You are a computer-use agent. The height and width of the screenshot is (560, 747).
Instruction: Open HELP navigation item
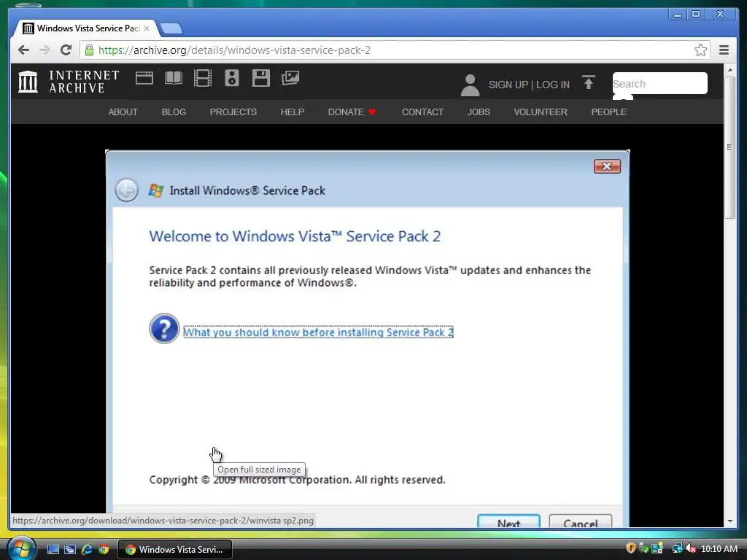pos(292,112)
